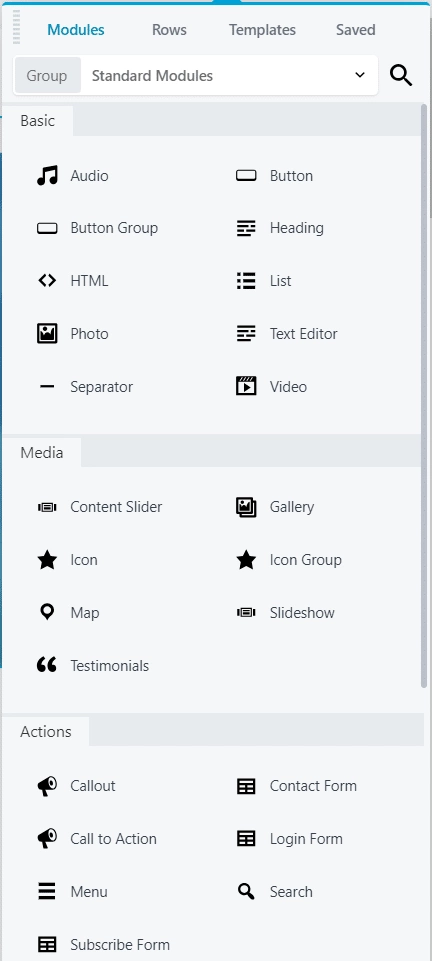
Task: Click the HTML code brackets icon
Action: 47,281
